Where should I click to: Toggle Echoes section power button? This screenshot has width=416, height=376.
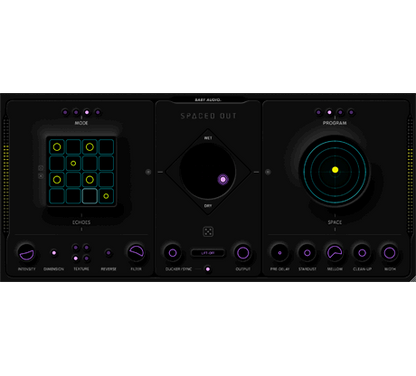click(148, 172)
